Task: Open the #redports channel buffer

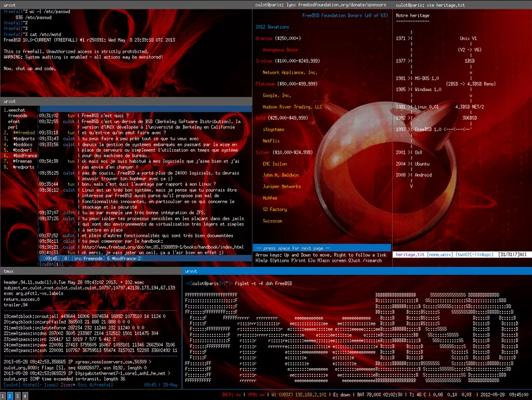Action: 24,167
